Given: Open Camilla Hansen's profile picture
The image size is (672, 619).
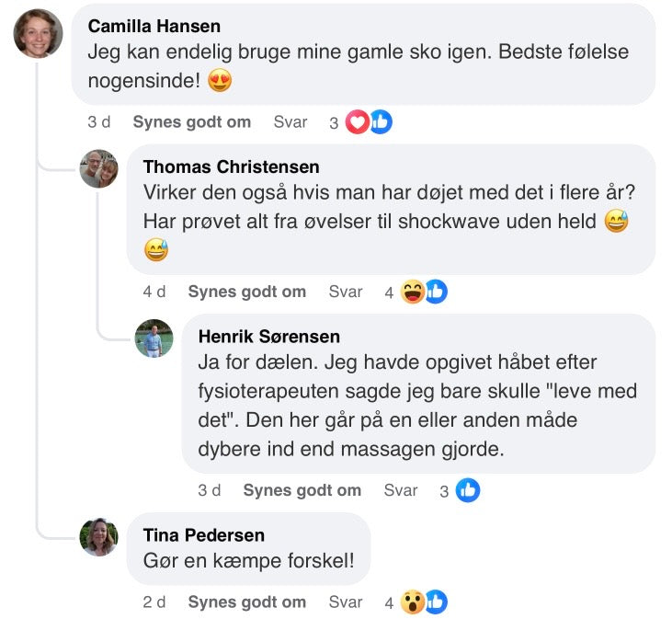Looking at the screenshot, I should click(x=38, y=34).
